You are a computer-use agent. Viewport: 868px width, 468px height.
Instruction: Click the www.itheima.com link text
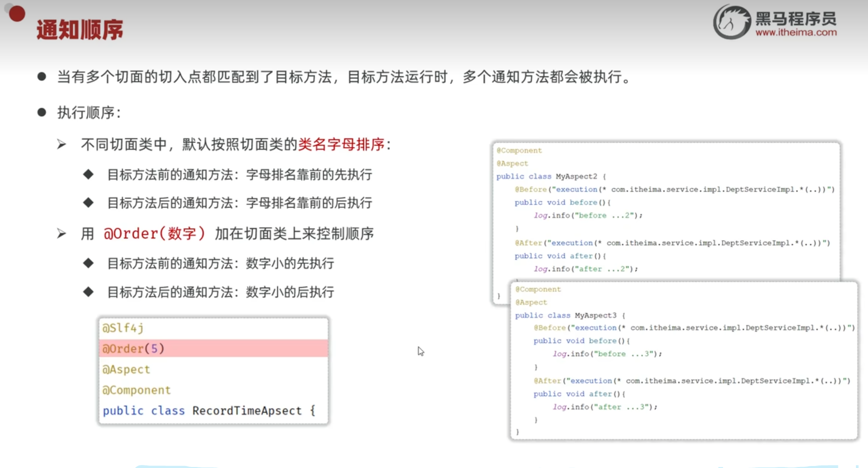pos(795,31)
